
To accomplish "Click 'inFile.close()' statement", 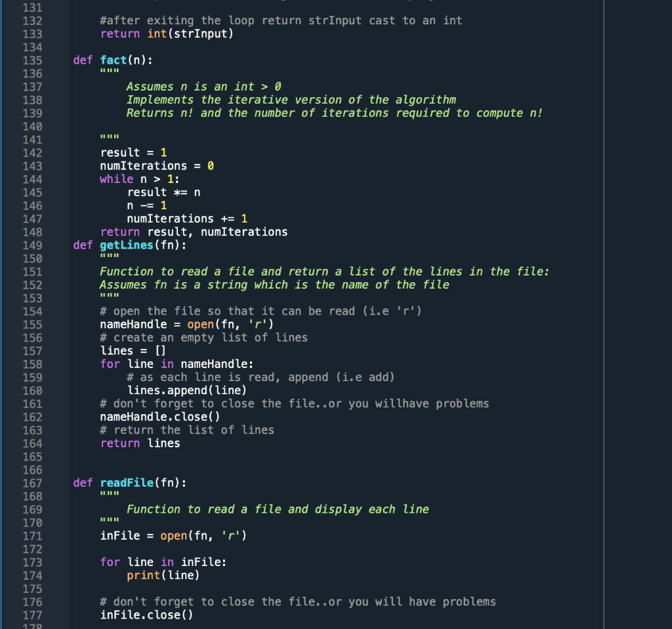I will click(x=146, y=615).
